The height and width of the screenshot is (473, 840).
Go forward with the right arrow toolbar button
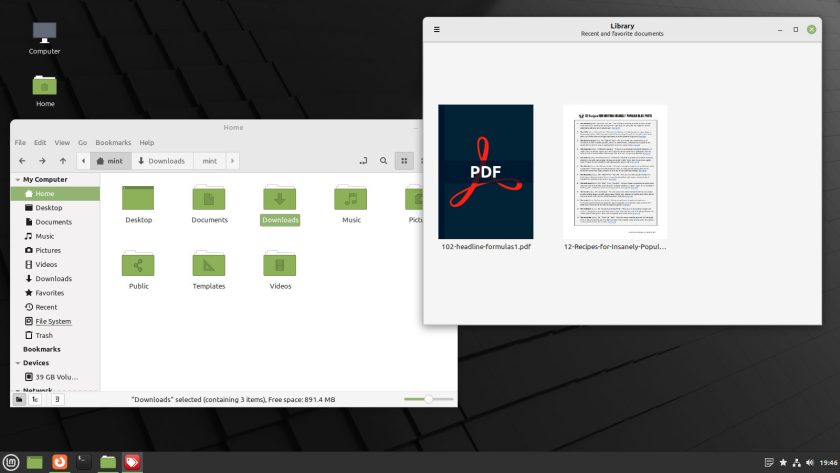point(42,161)
